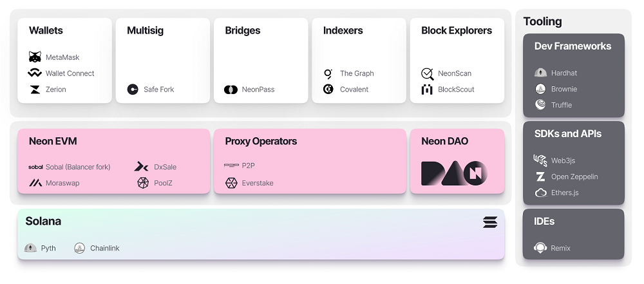Viewport: 644px width, 284px height.
Task: Click the Proxy Operators heading
Action: [x=261, y=141]
